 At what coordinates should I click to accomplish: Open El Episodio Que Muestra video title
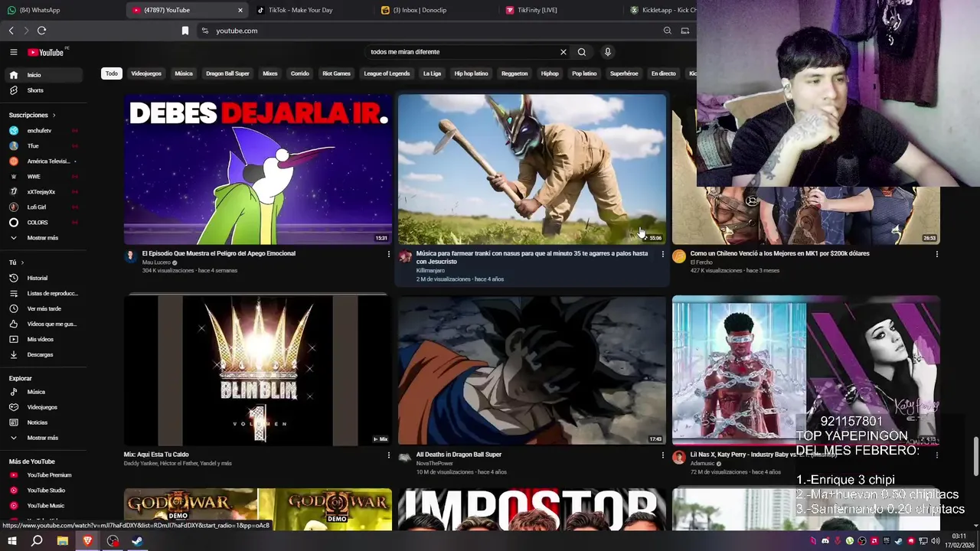coord(219,253)
